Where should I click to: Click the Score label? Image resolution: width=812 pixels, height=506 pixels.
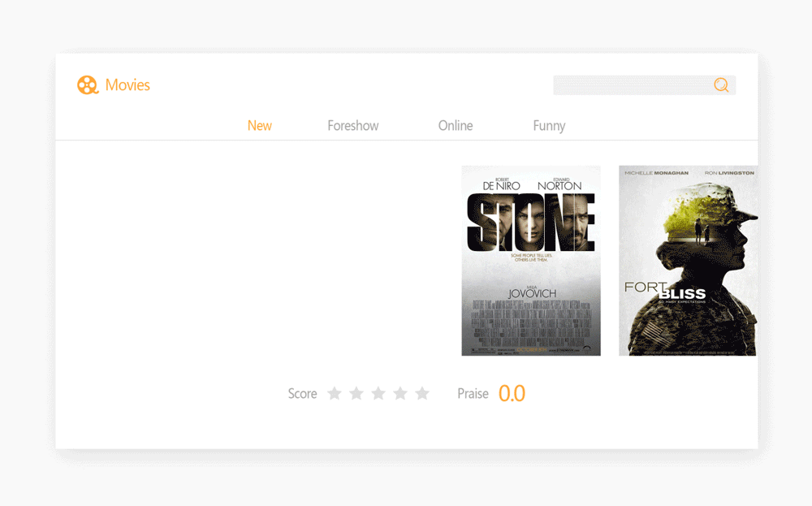(x=302, y=394)
